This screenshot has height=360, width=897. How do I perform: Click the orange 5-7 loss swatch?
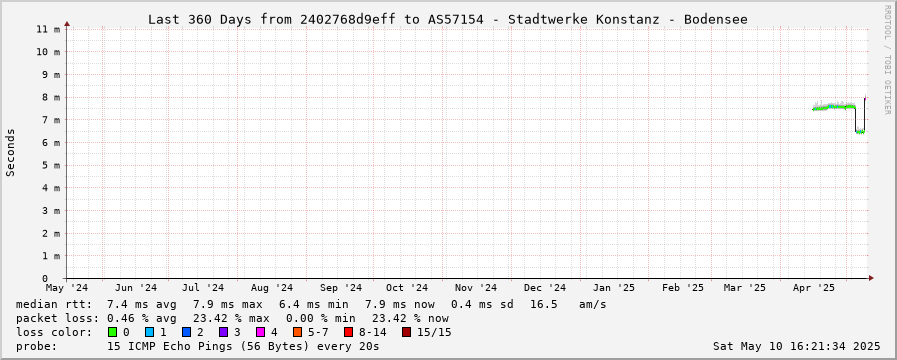[x=297, y=332]
